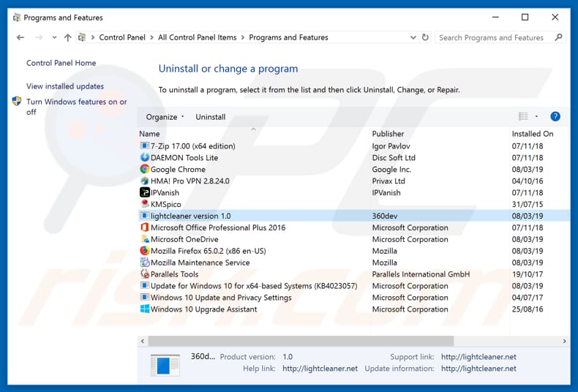
Task: Select the lightcleaner version 1.0 row
Action: (x=354, y=216)
